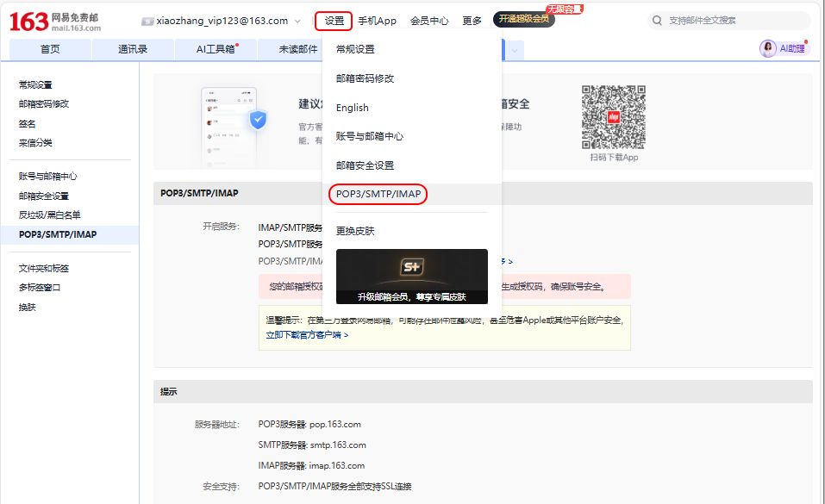This screenshot has height=504, width=825.
Task: Open the AI工具箱 tab
Action: (217, 50)
